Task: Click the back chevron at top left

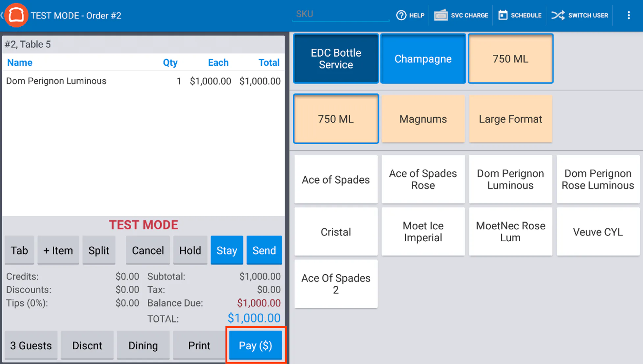Action: (x=3, y=15)
